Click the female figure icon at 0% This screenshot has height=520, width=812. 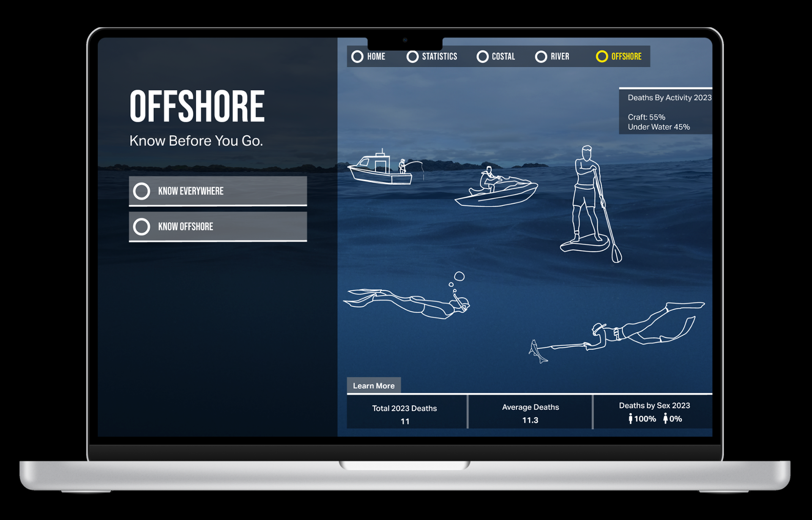tap(665, 419)
